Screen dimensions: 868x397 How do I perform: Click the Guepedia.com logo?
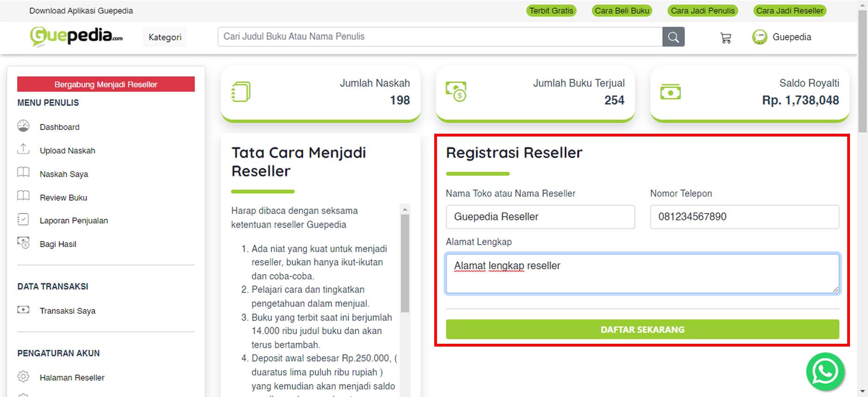[x=76, y=37]
